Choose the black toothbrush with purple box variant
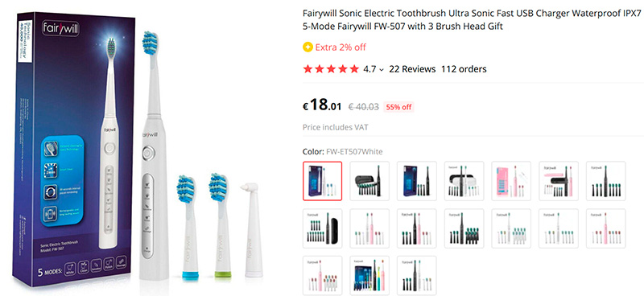This screenshot has height=296, width=644. [416, 181]
